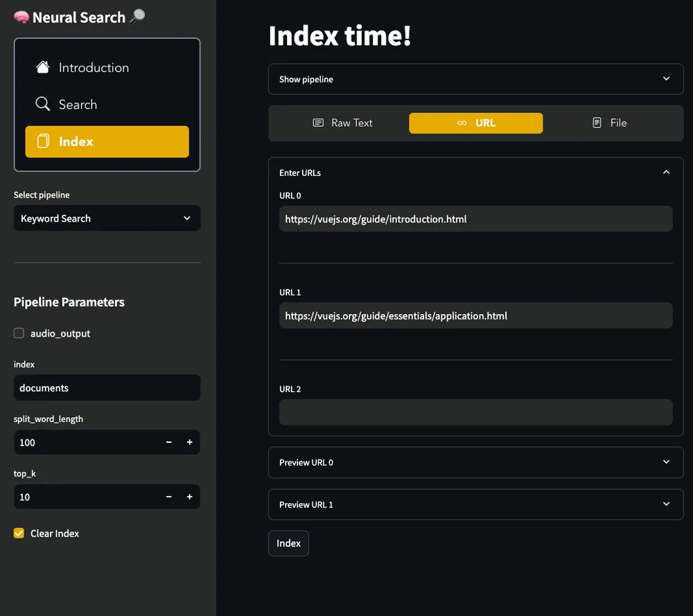The height and width of the screenshot is (616, 693).
Task: Click the URL 1 input field
Action: click(476, 315)
